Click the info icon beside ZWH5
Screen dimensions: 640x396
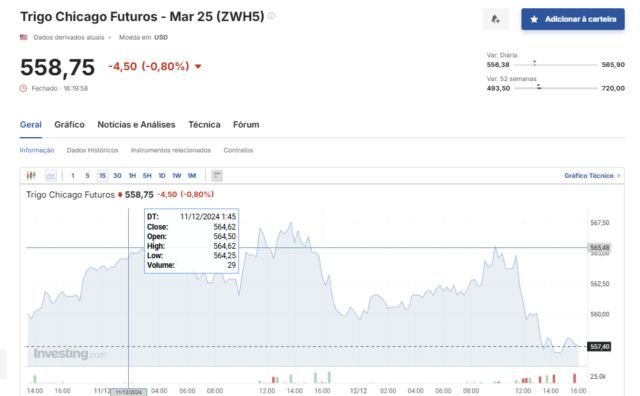[x=271, y=16]
